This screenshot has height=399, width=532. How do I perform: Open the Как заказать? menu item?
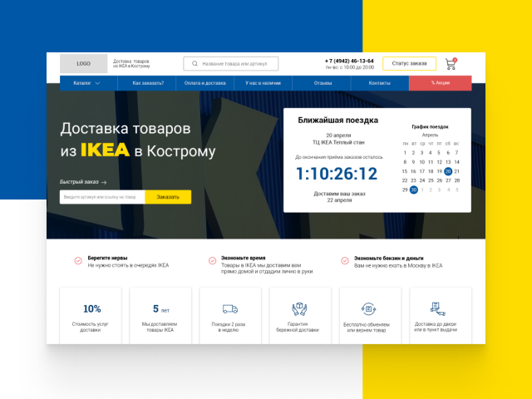[148, 83]
